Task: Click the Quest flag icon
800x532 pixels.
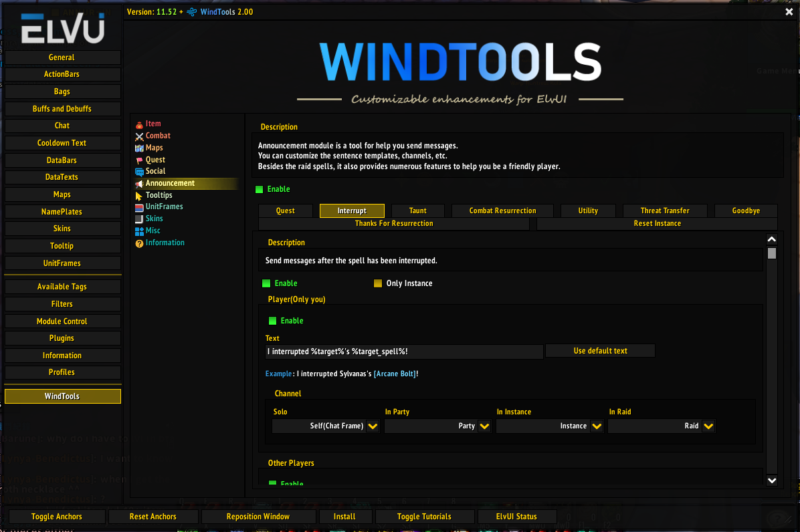Action: click(x=139, y=160)
